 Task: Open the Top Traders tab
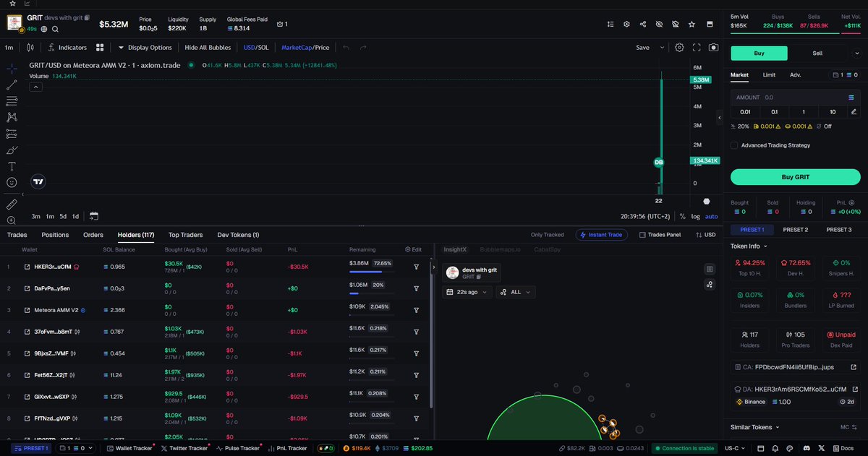(185, 235)
